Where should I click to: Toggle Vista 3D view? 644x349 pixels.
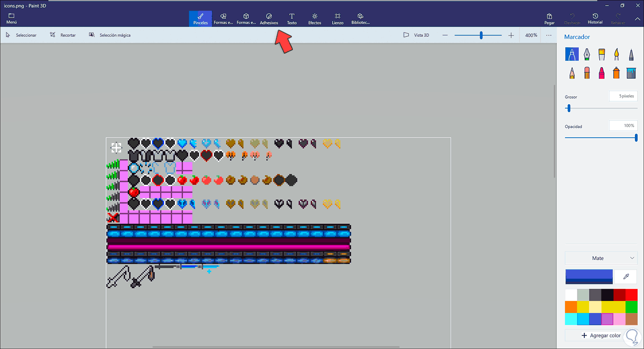click(416, 35)
